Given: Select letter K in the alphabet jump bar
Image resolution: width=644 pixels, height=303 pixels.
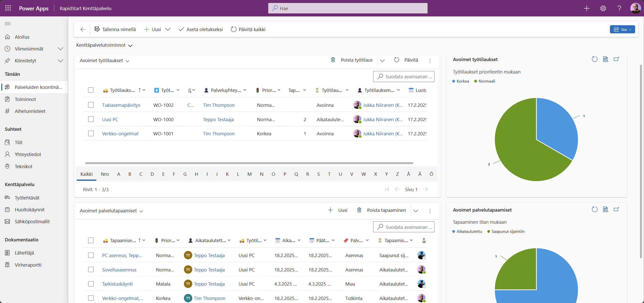Looking at the screenshot, I should pos(228,174).
